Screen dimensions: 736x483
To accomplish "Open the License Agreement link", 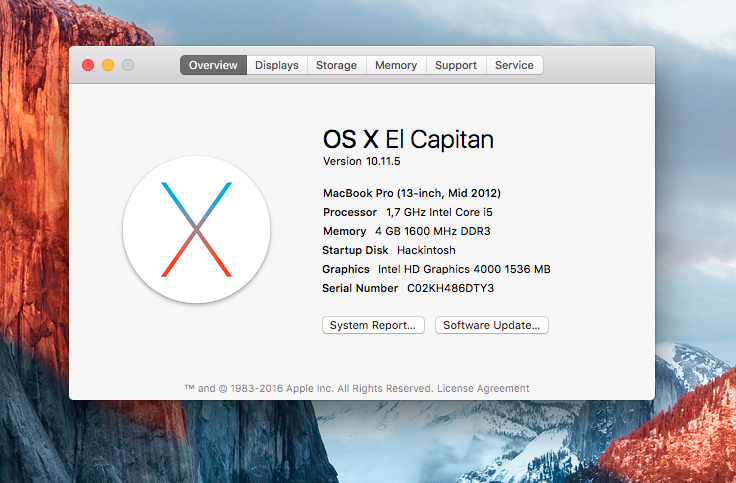I will pyautogui.click(x=484, y=388).
